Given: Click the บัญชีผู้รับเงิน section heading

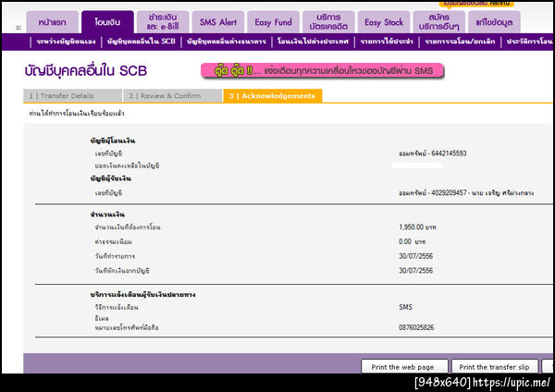Looking at the screenshot, I should pyautogui.click(x=111, y=178).
